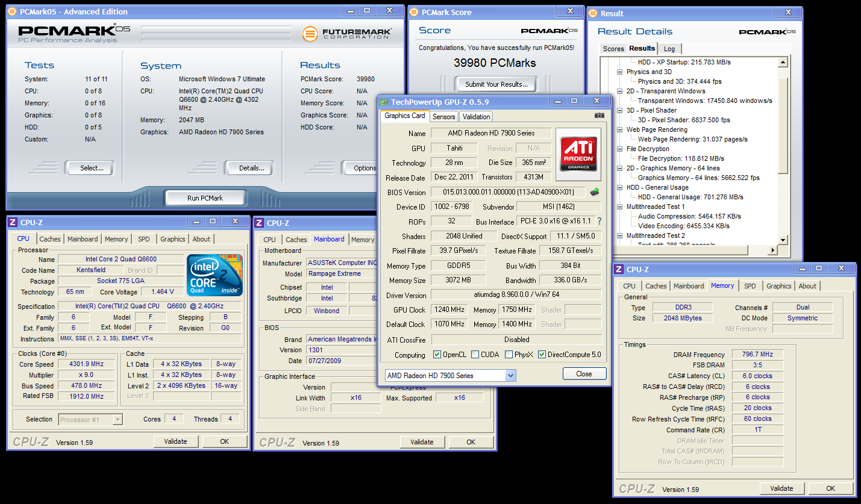This screenshot has height=504, width=861.
Task: Collapse the Multithreaded Test 1 node
Action: [x=621, y=207]
